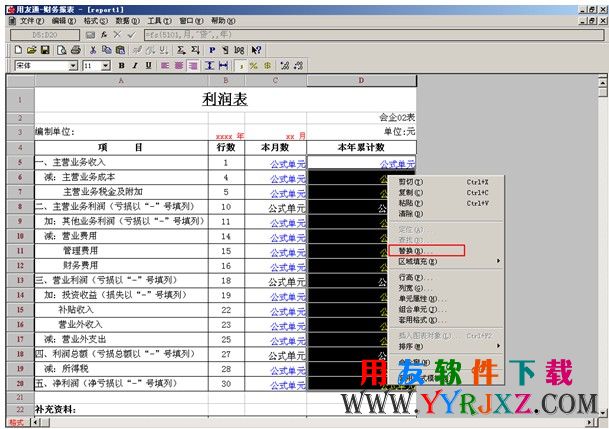The height and width of the screenshot is (429, 609).
Task: Choose 套用格式 in the context menu
Action: pyautogui.click(x=446, y=320)
